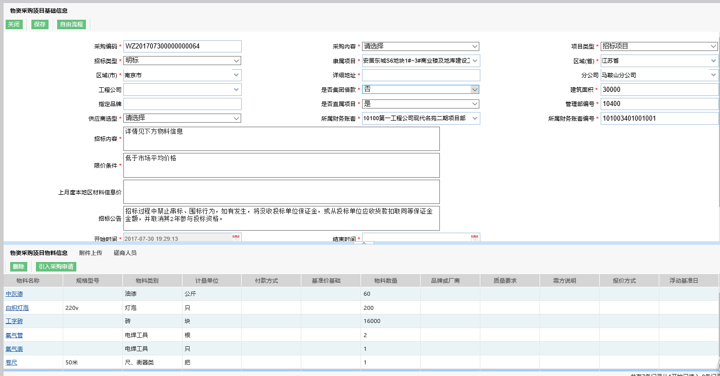Open the material link with quantity 16000
720x376 pixels.
14,321
